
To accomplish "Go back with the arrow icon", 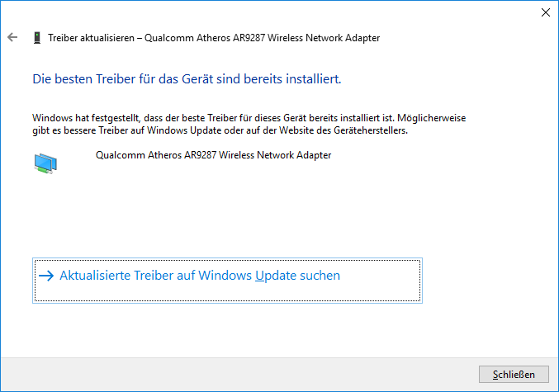I will pos(12,37).
